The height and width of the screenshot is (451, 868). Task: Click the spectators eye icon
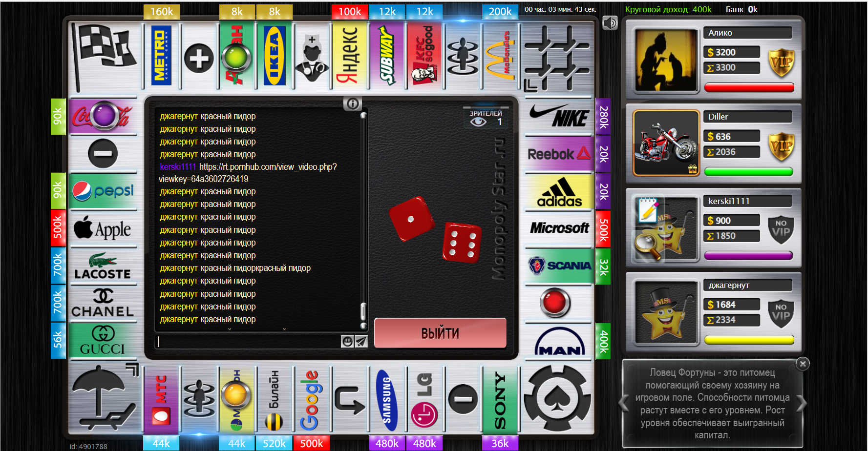click(478, 122)
